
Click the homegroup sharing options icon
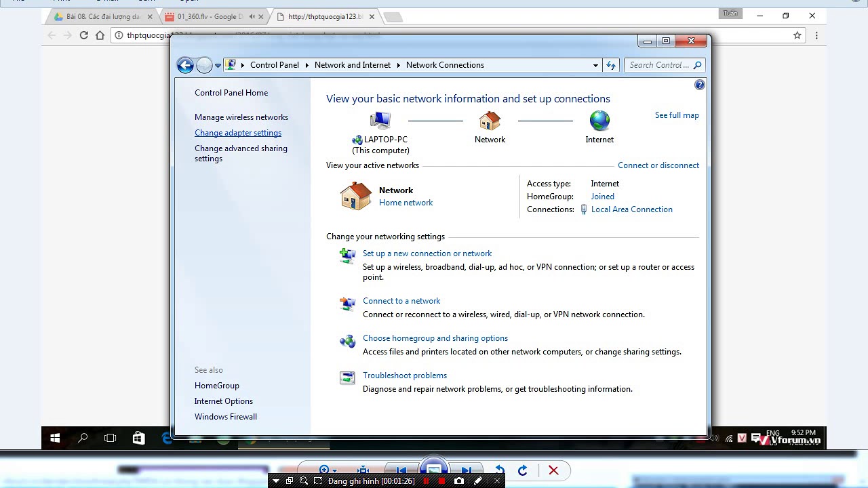coord(347,341)
